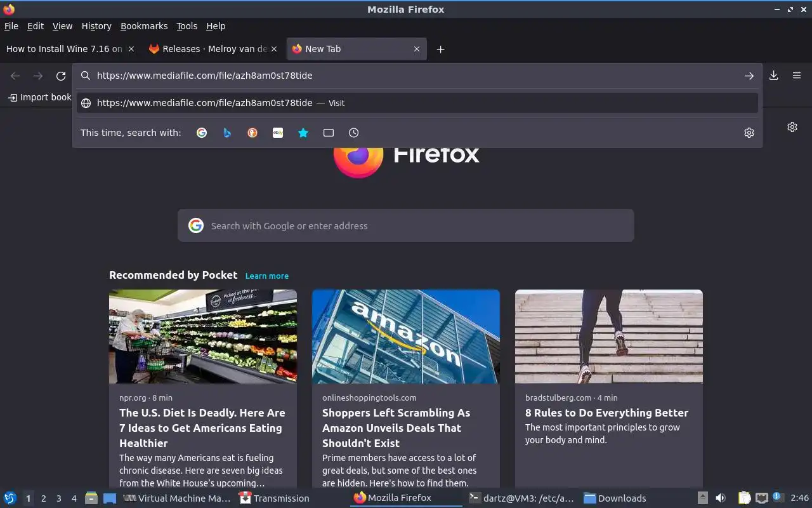Open volume control in system tray
This screenshot has width=812, height=508.
(721, 498)
